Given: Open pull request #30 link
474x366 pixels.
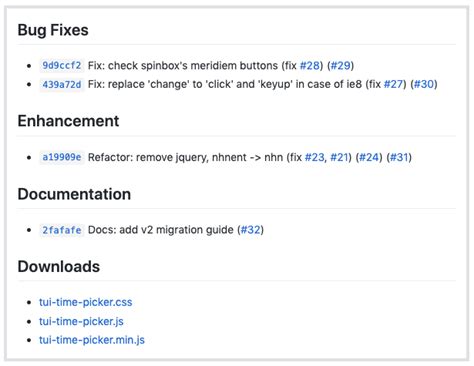Looking at the screenshot, I should pos(424,84).
